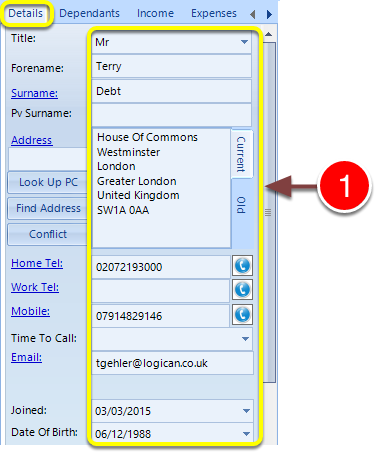Switch to the Dependants tab

(89, 13)
